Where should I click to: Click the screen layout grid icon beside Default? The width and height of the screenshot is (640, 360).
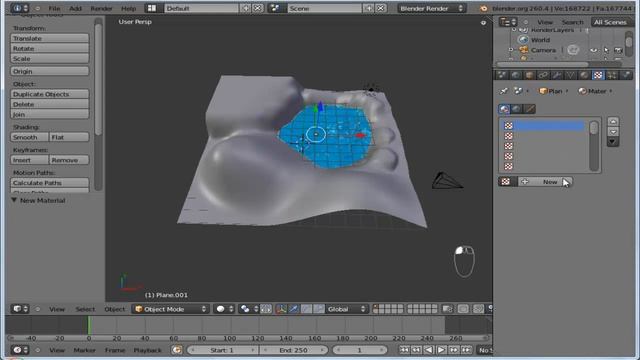click(151, 8)
